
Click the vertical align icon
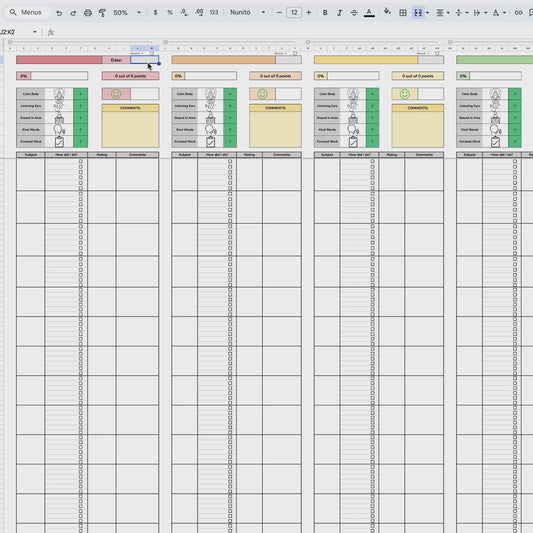tap(459, 13)
